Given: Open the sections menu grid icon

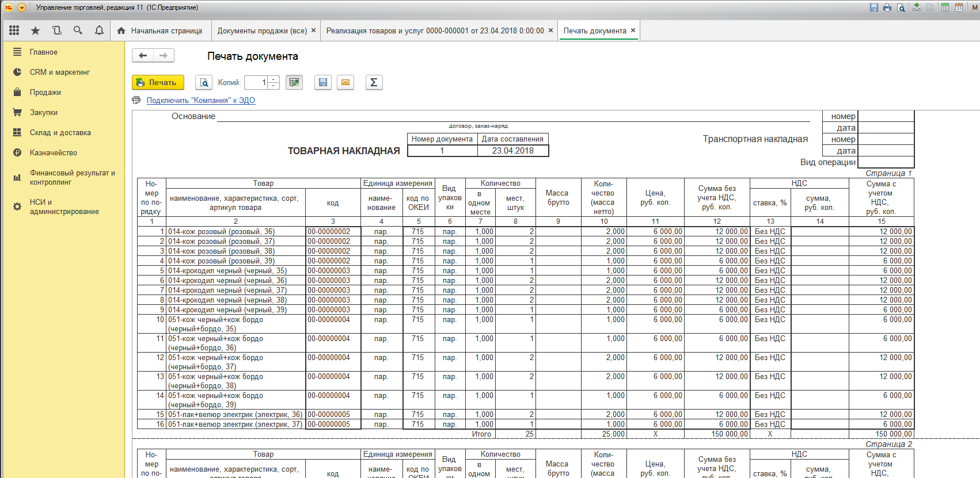Looking at the screenshot, I should [x=14, y=30].
